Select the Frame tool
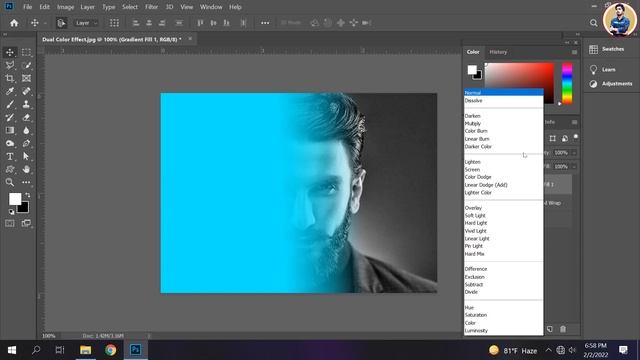Image resolution: width=640 pixels, height=360 pixels. pyautogui.click(x=26, y=78)
